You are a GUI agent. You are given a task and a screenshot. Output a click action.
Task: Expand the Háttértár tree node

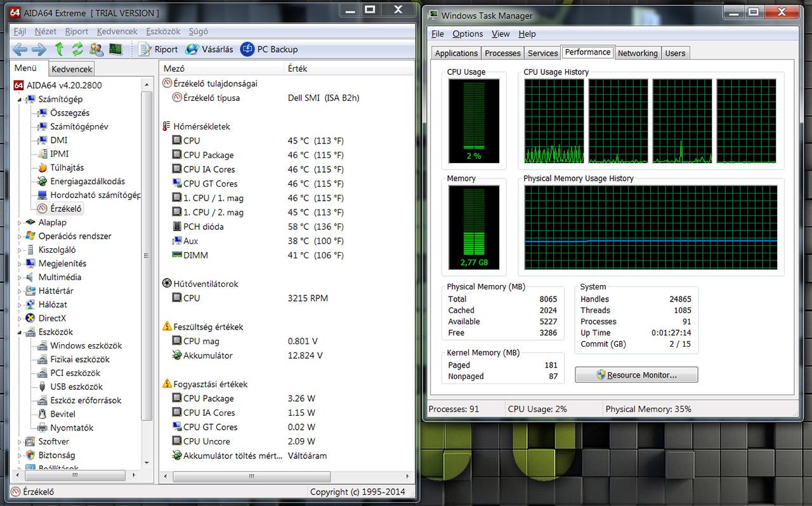point(20,291)
